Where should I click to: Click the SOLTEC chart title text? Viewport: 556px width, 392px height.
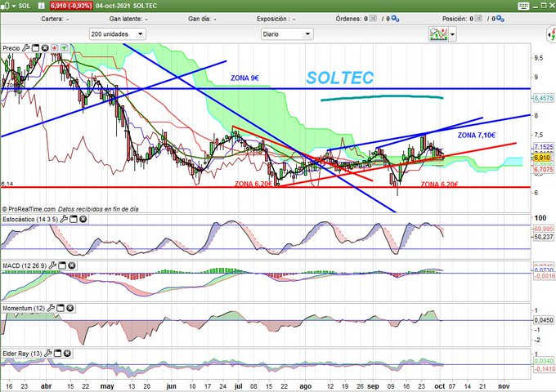[x=339, y=78]
